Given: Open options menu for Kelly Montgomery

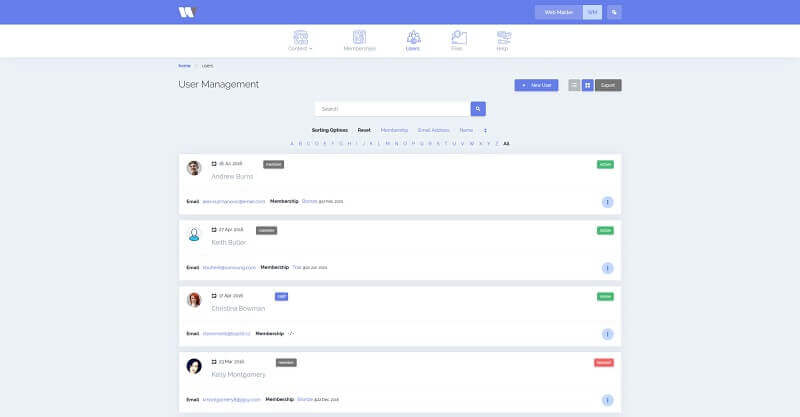Looking at the screenshot, I should (x=607, y=400).
